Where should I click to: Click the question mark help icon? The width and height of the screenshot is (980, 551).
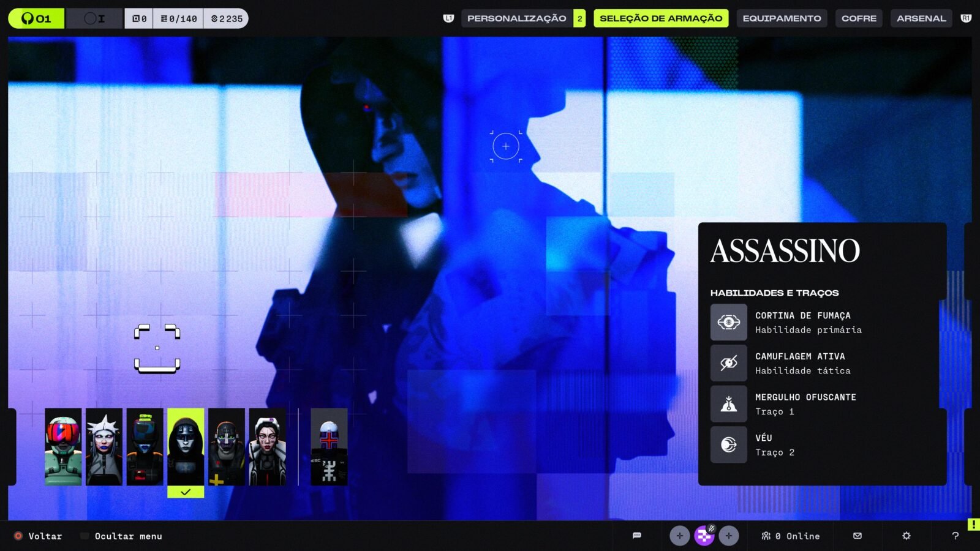(956, 536)
